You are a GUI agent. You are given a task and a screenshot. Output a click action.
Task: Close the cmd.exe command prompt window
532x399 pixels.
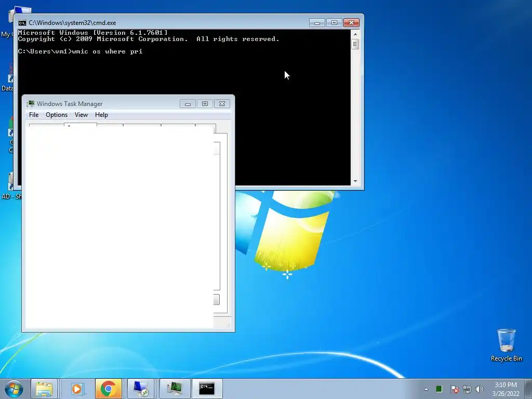pos(351,22)
